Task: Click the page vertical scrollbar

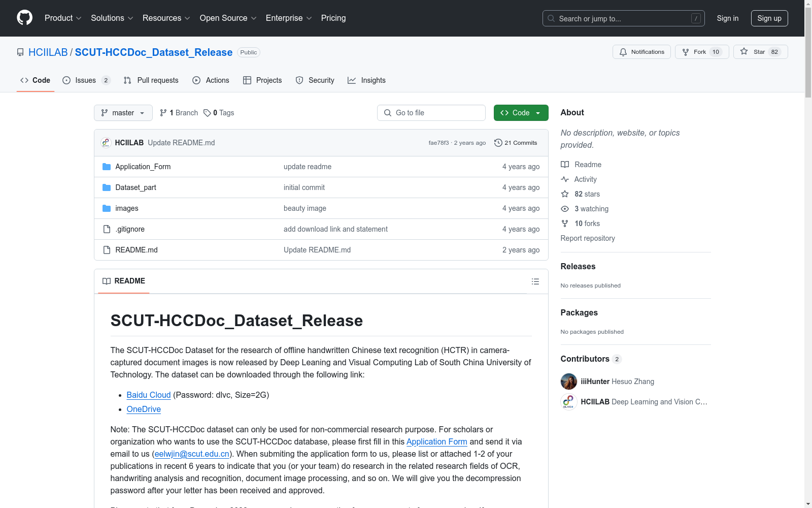Action: click(808, 254)
